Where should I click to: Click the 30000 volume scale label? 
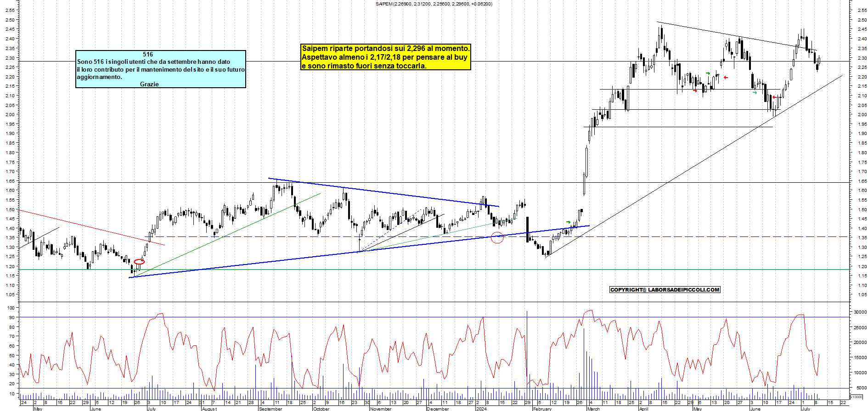(x=860, y=312)
